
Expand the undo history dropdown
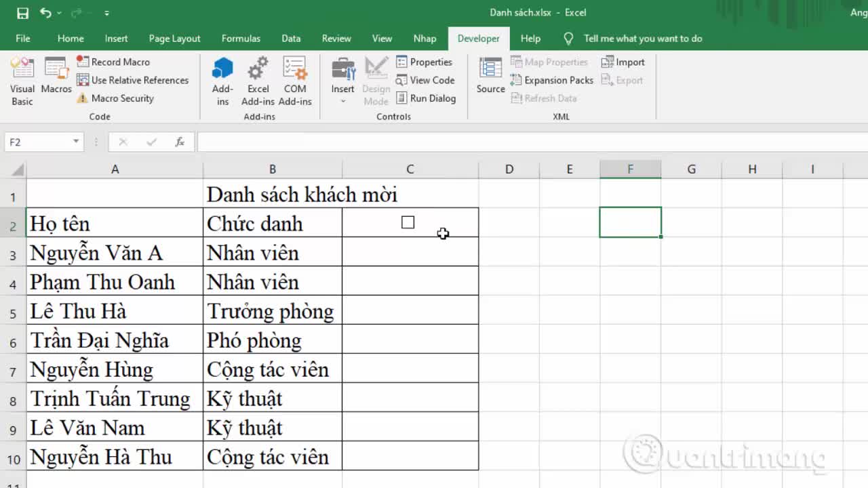pyautogui.click(x=59, y=13)
